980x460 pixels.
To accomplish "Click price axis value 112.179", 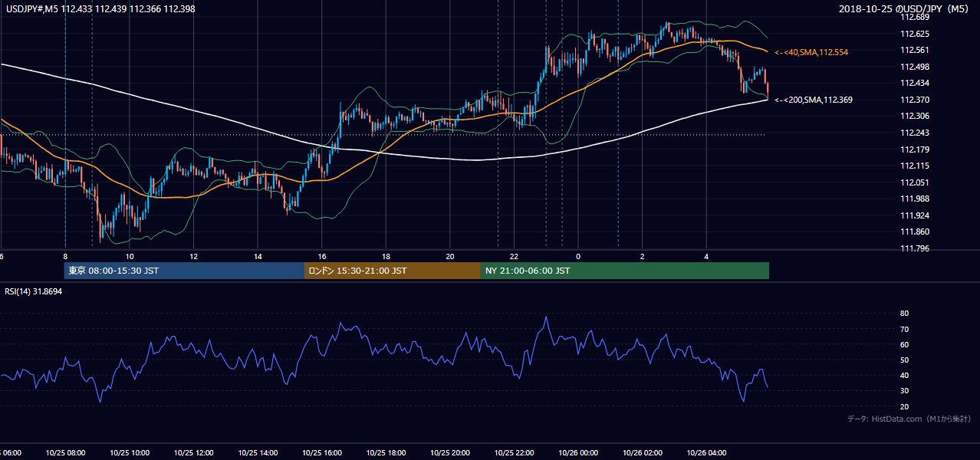I will [x=914, y=149].
